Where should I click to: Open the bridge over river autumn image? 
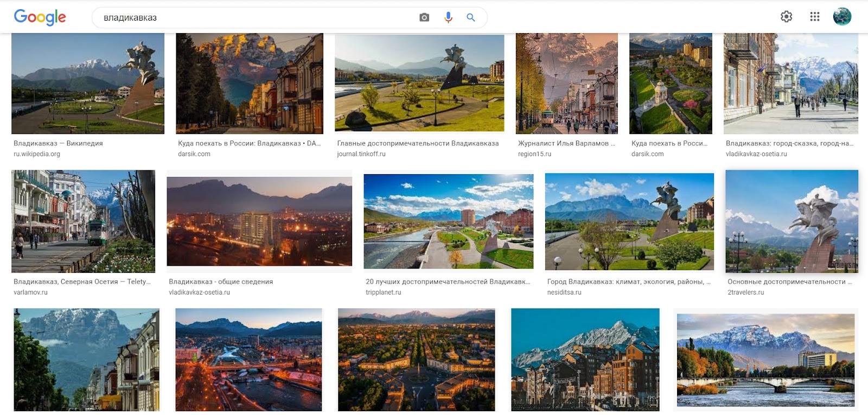(x=766, y=360)
